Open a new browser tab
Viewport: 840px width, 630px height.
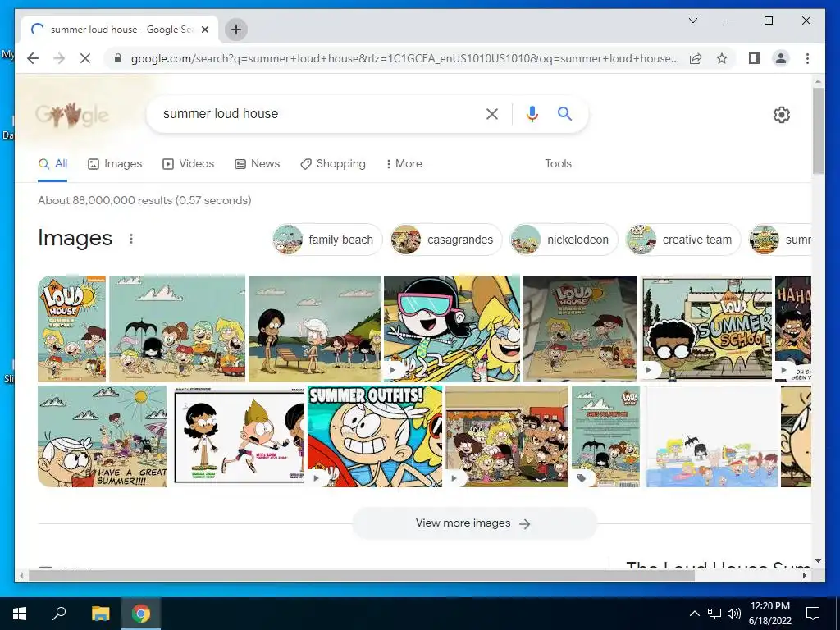click(x=235, y=30)
